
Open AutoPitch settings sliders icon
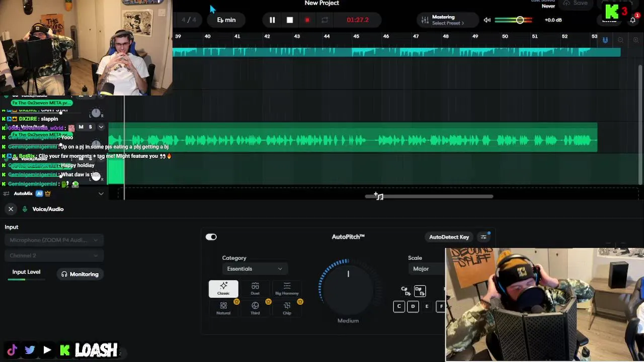[x=484, y=237]
